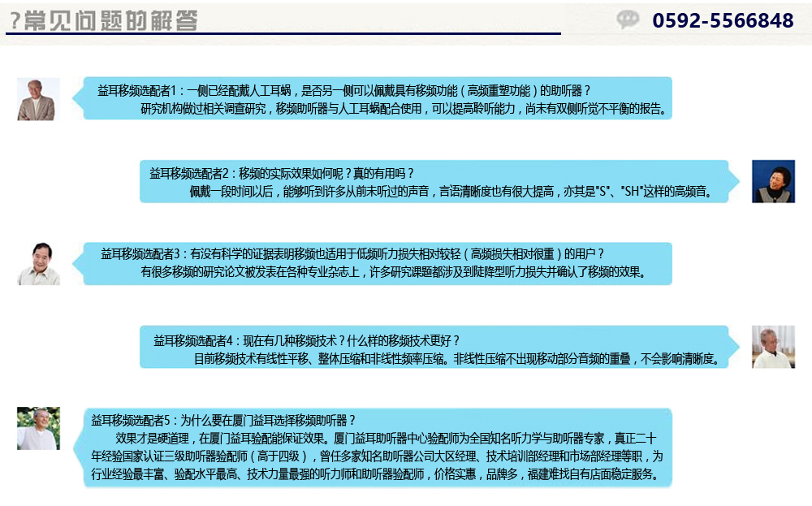Click answer line starting 行业经验最丰富
This screenshot has height=506, width=812.
click(375, 474)
